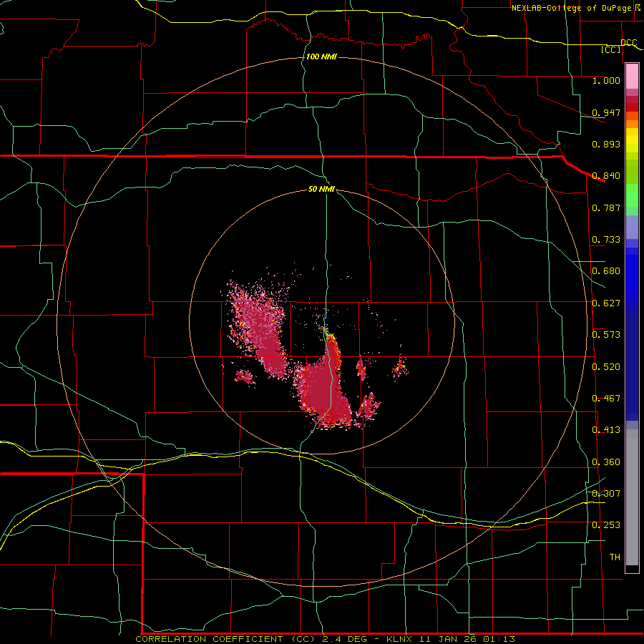Viewport: 644px width, 644px height.
Task: Click the TH threshold label on scale
Action: [x=615, y=557]
